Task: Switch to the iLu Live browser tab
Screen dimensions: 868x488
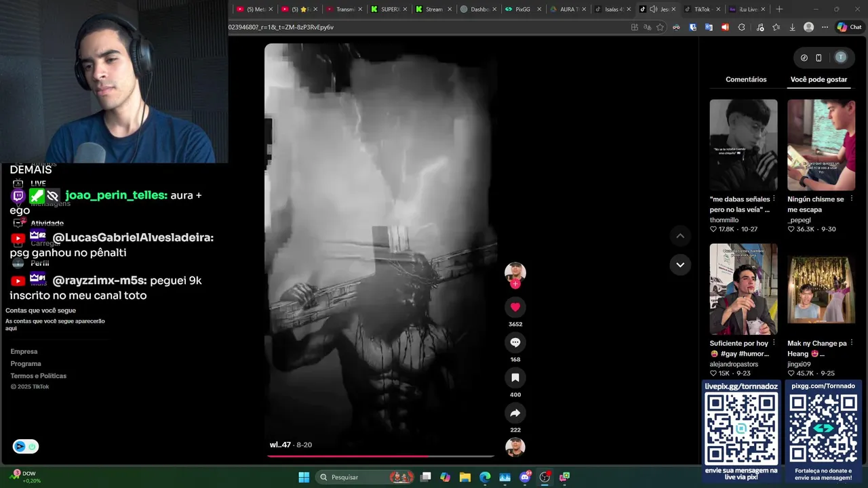Action: click(747, 9)
